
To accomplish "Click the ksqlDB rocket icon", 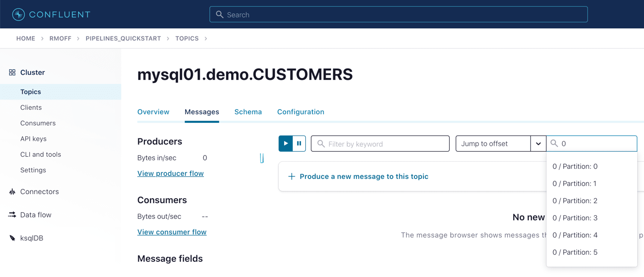I will tap(12, 238).
